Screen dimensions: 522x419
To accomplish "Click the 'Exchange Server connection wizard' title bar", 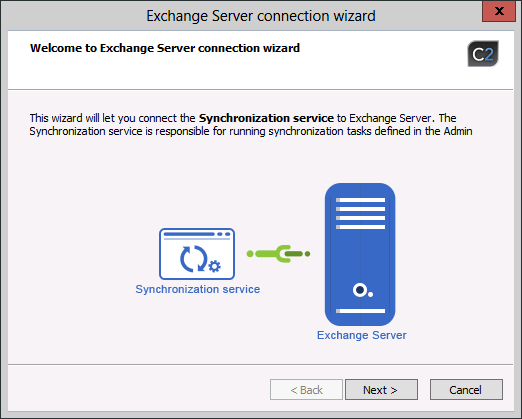I will pyautogui.click(x=261, y=16).
